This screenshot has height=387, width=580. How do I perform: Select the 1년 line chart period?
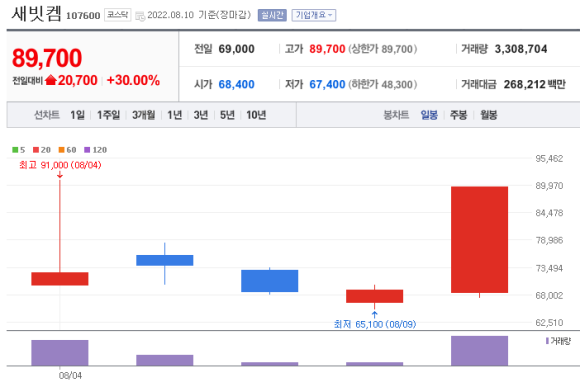click(175, 115)
